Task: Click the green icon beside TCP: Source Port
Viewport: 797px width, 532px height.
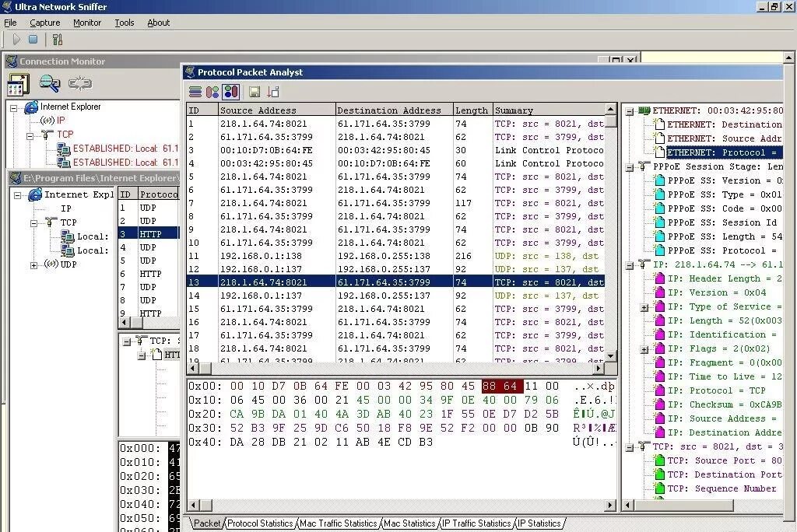Action: point(659,460)
